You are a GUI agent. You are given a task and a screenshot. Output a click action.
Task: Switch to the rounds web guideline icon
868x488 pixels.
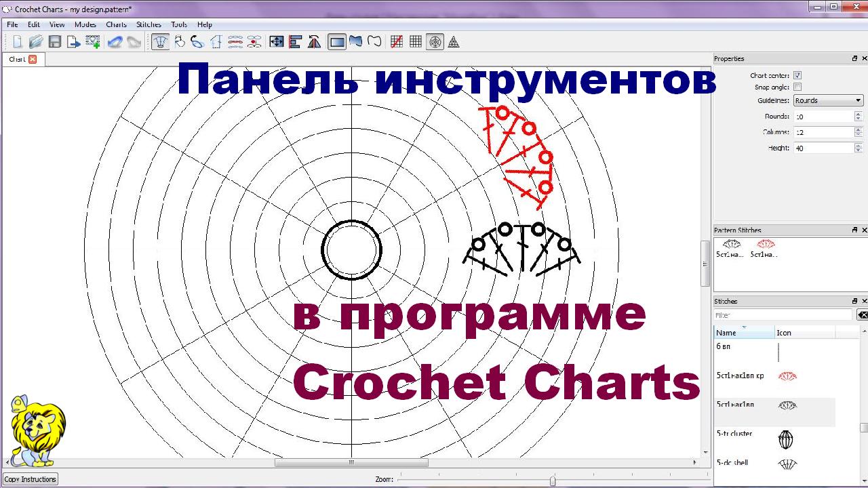click(x=435, y=42)
